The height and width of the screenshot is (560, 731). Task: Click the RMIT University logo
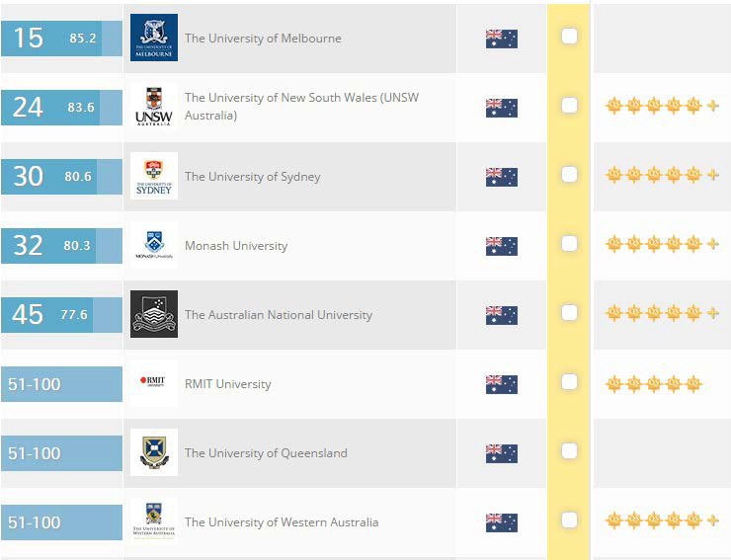pos(154,383)
